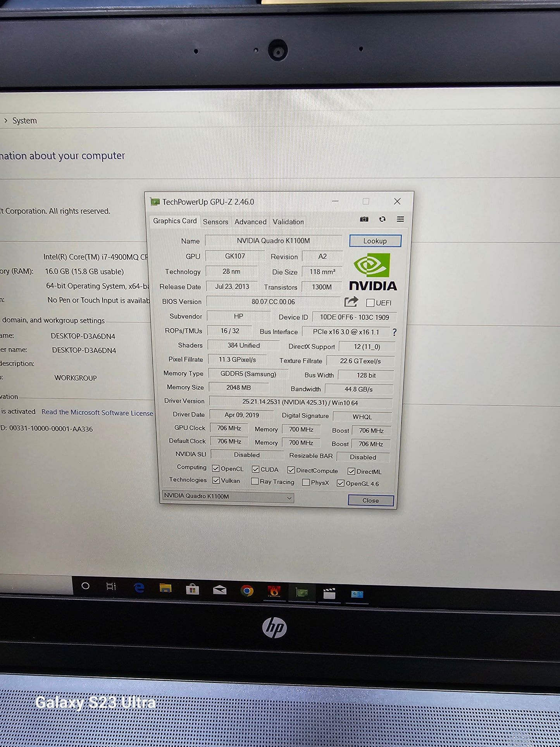Open the GPU-Z hamburger menu
This screenshot has height=747, width=560.
[x=400, y=219]
